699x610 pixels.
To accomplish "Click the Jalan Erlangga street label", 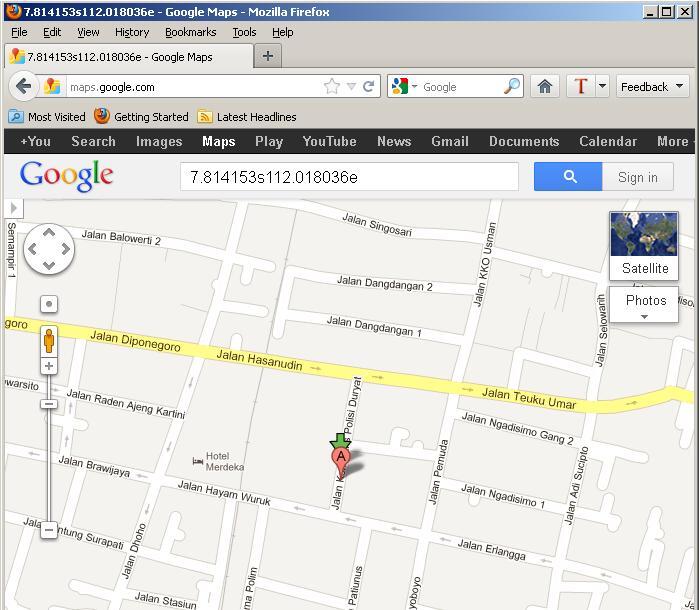I will (492, 549).
